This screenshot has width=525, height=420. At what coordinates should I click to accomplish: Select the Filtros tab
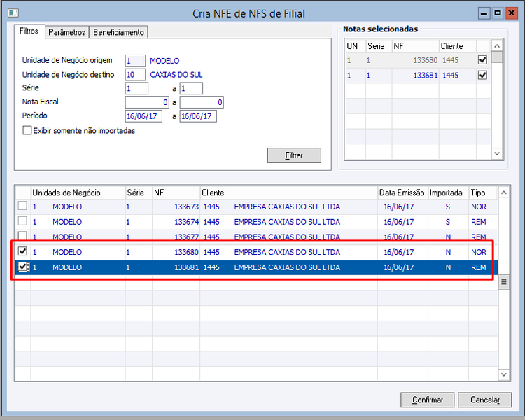[29, 31]
